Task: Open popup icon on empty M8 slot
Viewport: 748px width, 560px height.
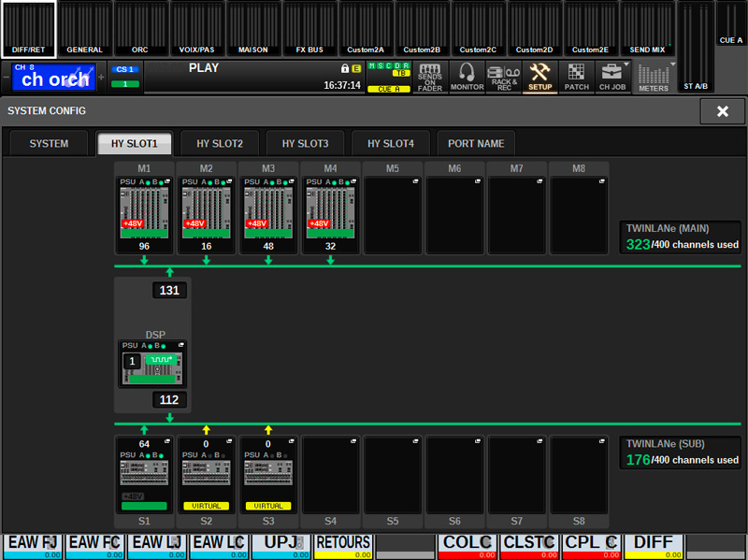Action: coord(601,181)
